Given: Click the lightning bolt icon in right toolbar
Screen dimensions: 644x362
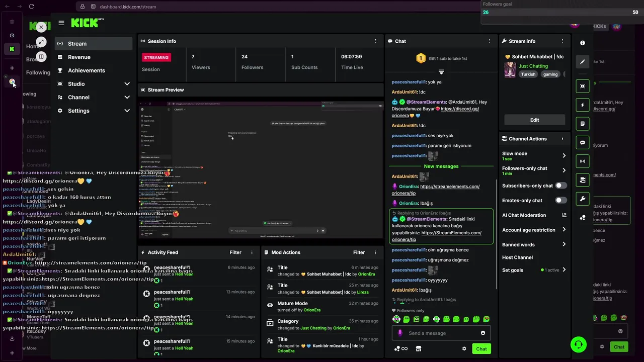Looking at the screenshot, I should (583, 105).
